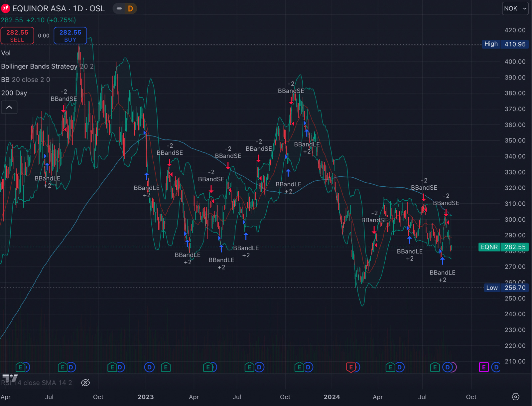Click the Vol indicator legend label
Screen dimensions: 532x406
pyautogui.click(x=6, y=53)
